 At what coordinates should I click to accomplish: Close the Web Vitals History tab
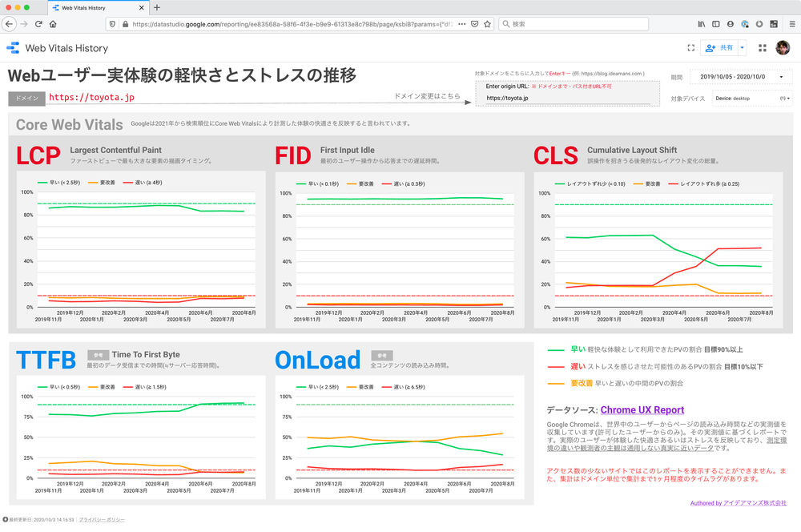coord(142,8)
